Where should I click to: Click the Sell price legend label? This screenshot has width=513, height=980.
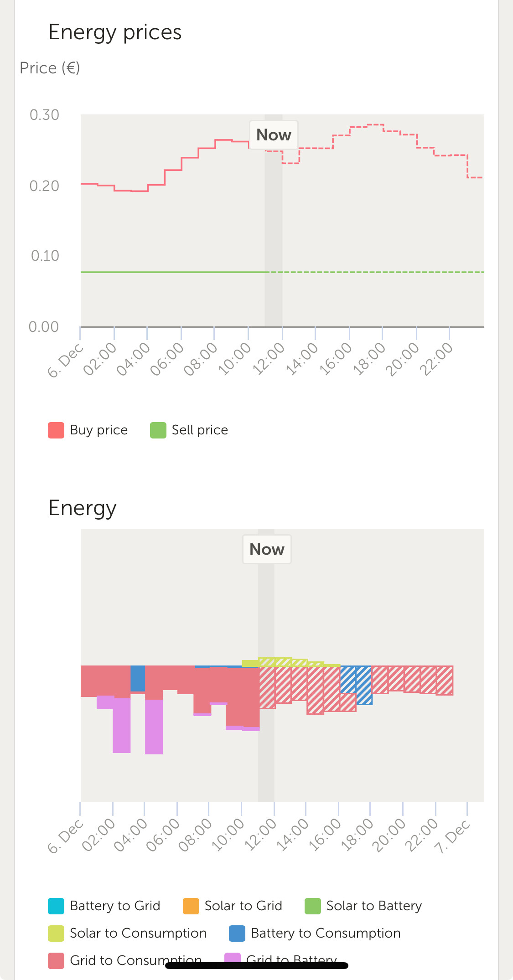(200, 430)
